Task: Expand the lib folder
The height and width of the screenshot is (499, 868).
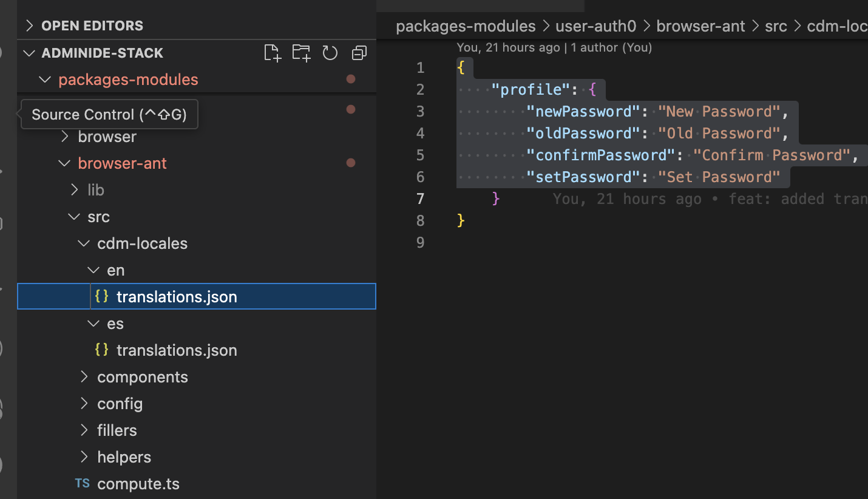Action: coord(75,190)
